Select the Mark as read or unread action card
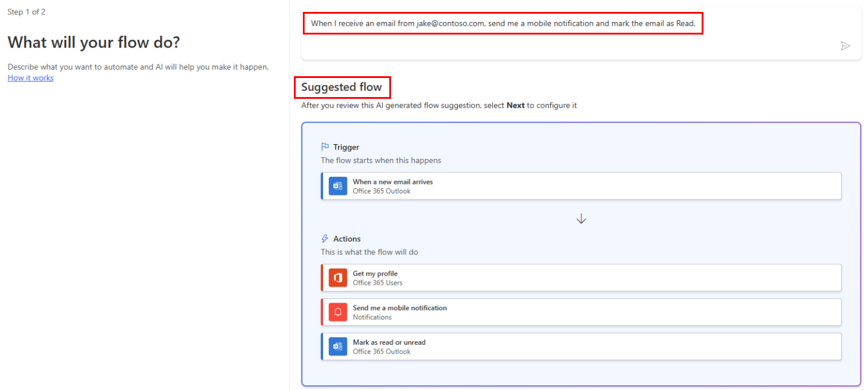 tap(581, 347)
